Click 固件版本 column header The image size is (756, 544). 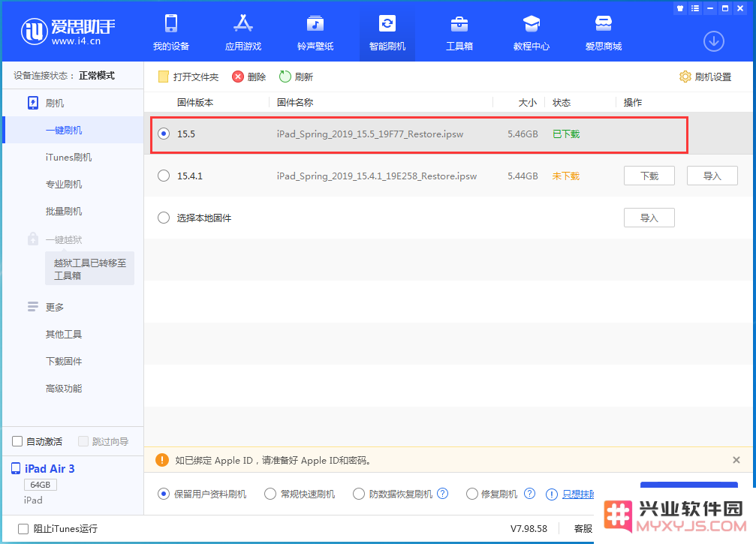(x=194, y=102)
